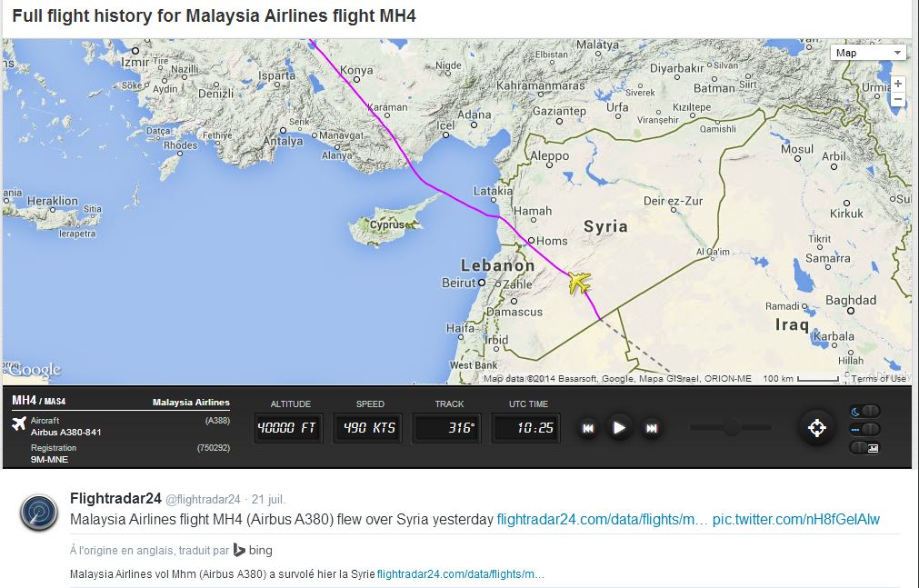The height and width of the screenshot is (588, 919).
Task: Jump to the start of the flight playback
Action: pyautogui.click(x=588, y=429)
